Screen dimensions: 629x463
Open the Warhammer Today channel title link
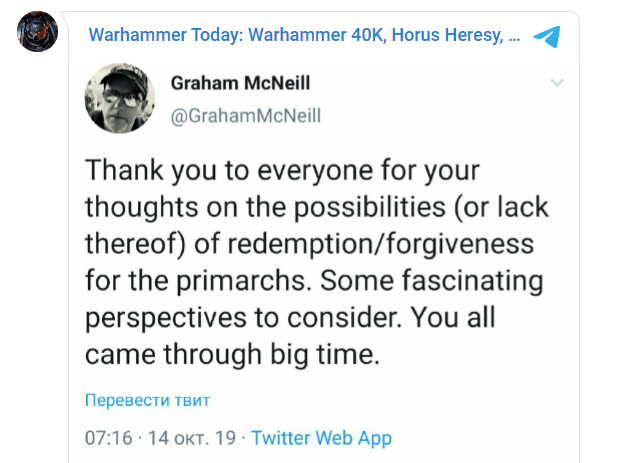point(304,36)
